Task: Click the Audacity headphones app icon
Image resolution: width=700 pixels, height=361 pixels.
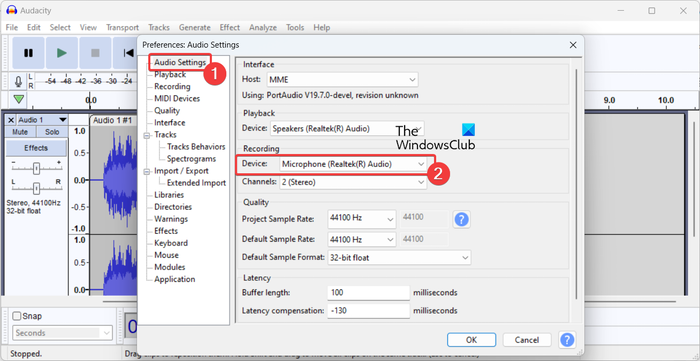Action: 12,10
